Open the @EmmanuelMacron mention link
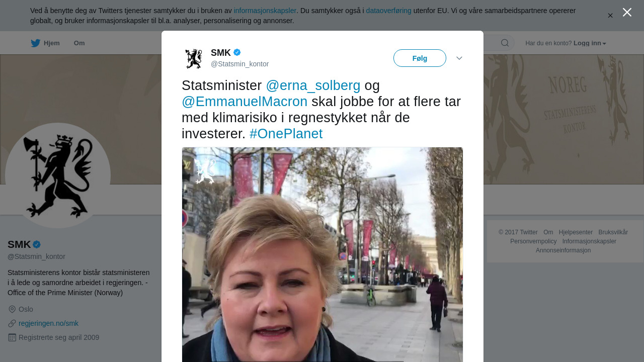This screenshot has width=644, height=362. [245, 102]
